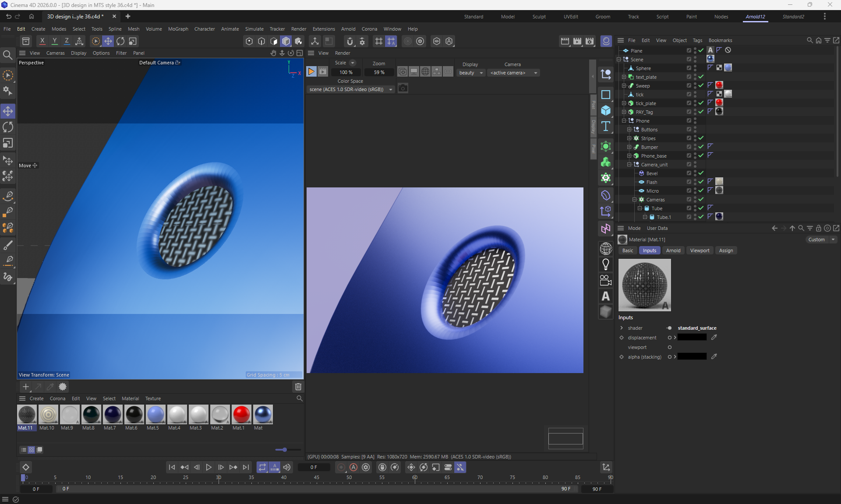Viewport: 841px width, 504px height.
Task: Open the beauty display dropdown
Action: [471, 73]
